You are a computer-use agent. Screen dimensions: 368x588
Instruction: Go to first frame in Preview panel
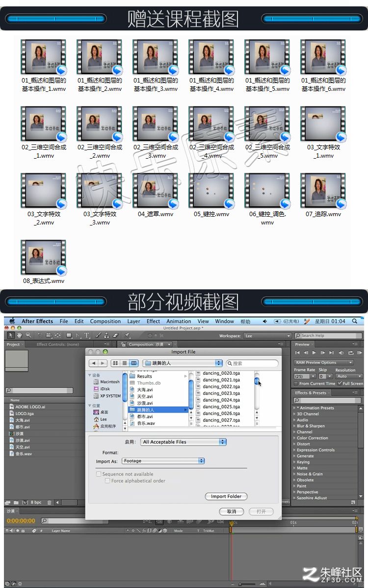click(297, 353)
